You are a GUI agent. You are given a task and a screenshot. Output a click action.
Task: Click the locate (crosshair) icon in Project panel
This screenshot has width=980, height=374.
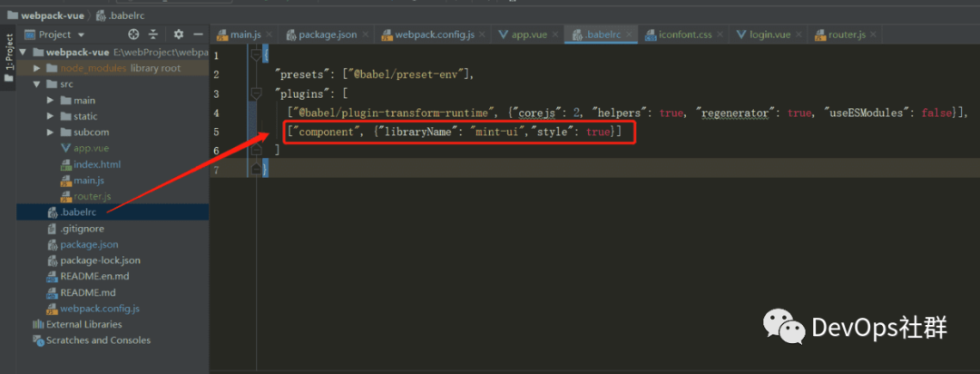133,34
